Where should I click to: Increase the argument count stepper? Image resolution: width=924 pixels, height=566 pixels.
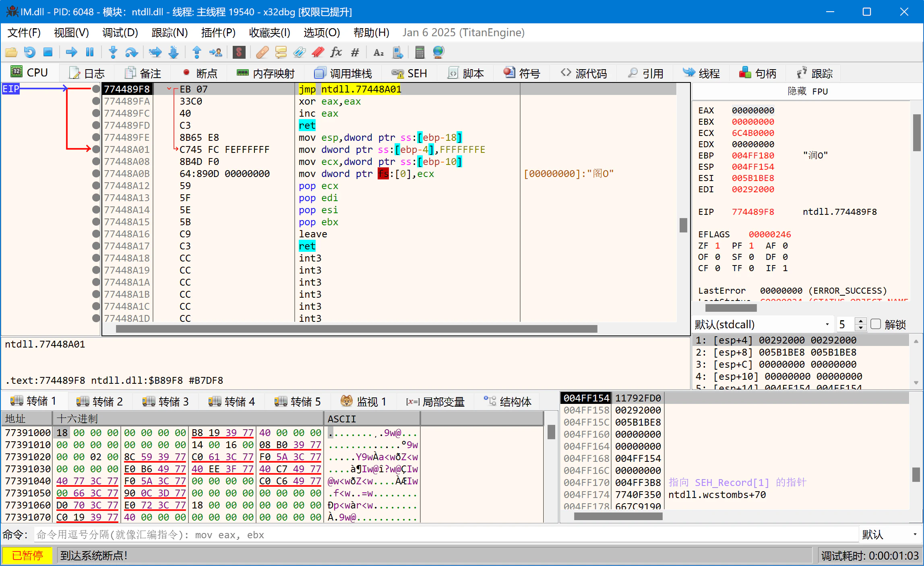point(860,321)
